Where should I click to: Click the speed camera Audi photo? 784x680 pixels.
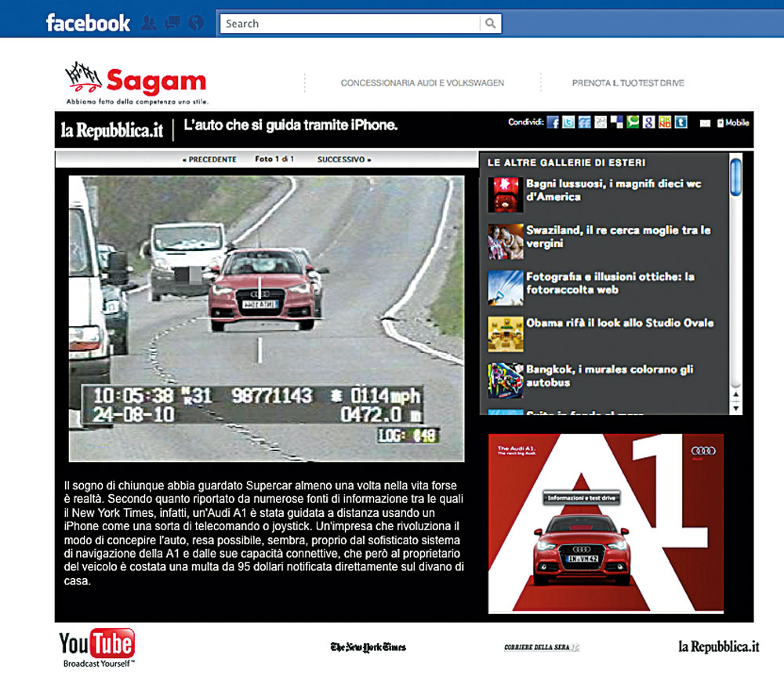point(267,318)
